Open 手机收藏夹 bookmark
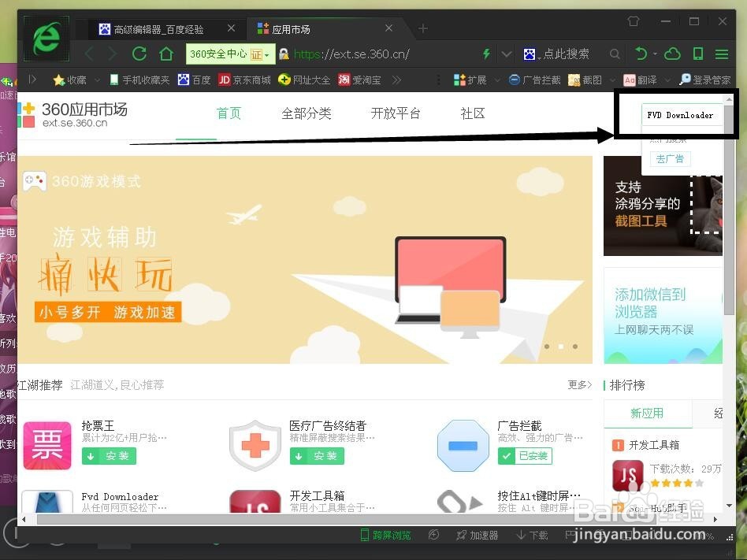Viewport: 747px width, 560px height. (139, 80)
